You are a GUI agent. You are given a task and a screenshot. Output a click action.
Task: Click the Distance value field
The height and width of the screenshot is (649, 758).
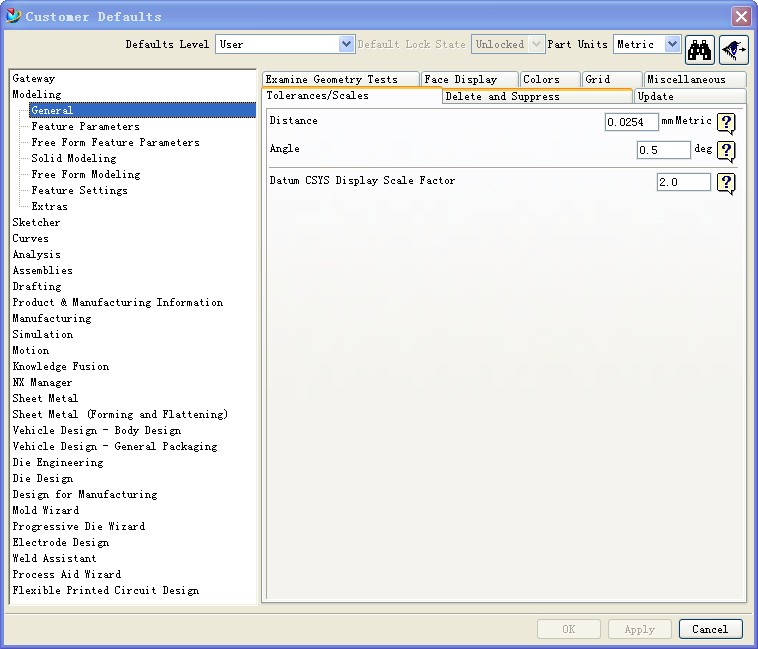click(631, 122)
